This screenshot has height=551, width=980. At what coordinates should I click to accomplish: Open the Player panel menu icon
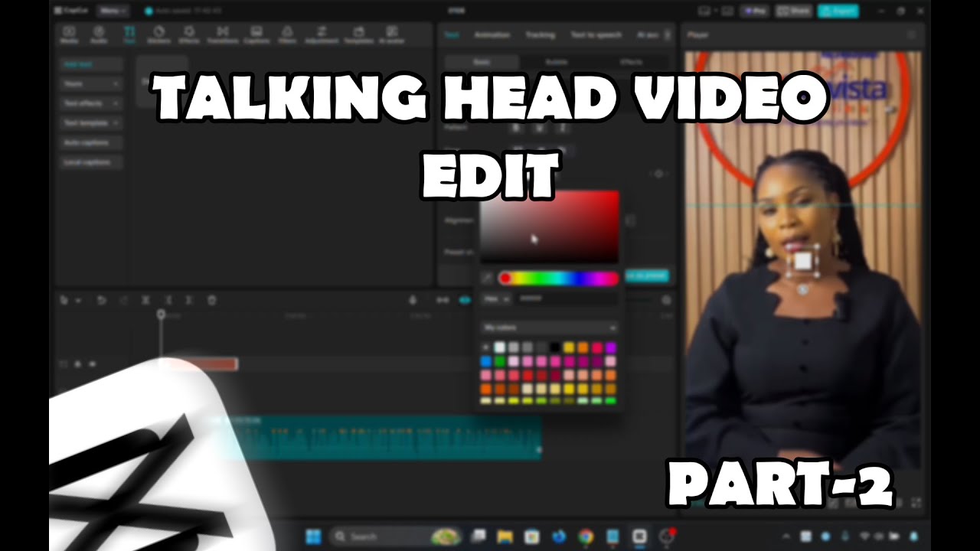[x=911, y=35]
